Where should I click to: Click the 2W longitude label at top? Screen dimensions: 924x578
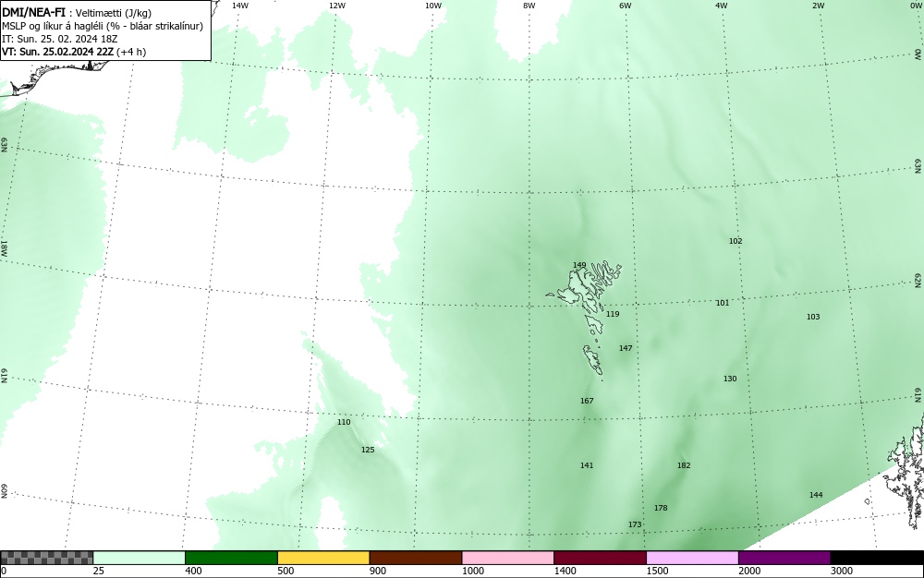pyautogui.click(x=818, y=6)
